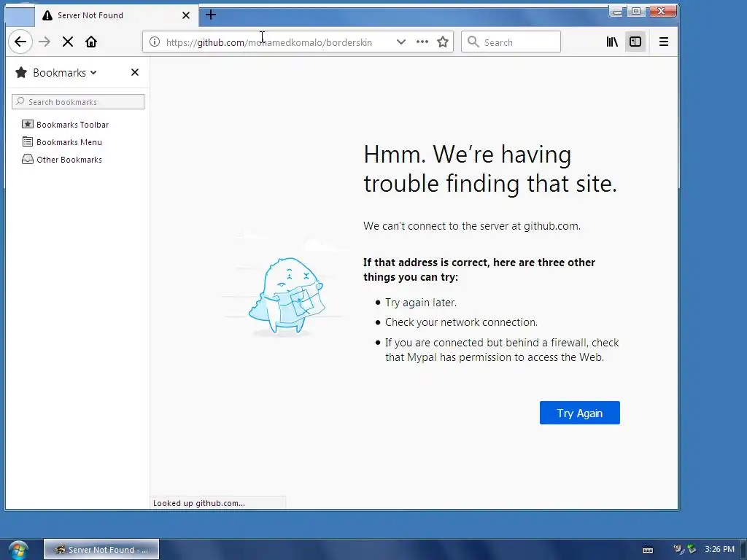Click the taskbar clock showing 3:26 PM
The width and height of the screenshot is (747, 560).
[719, 549]
